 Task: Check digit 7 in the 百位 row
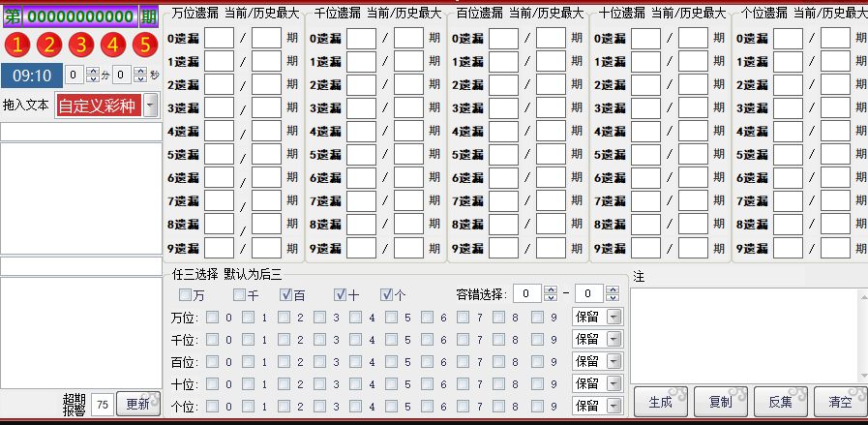tap(463, 362)
